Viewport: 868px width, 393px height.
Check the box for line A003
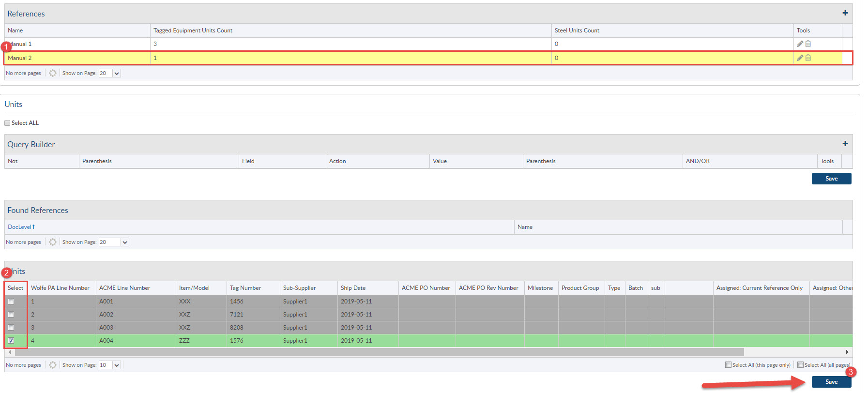coord(11,328)
